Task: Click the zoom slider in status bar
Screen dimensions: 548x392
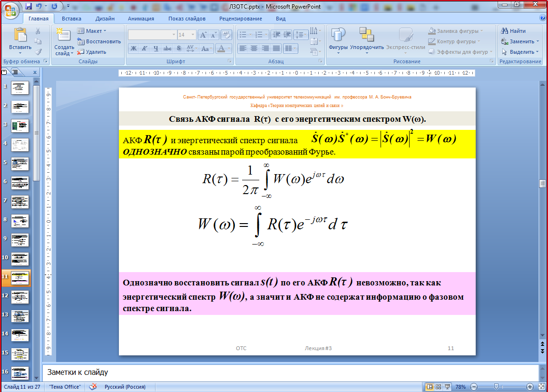Action: 496,387
